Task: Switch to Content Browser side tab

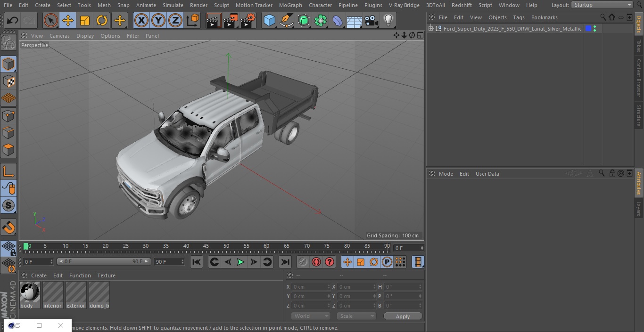Action: (639, 78)
